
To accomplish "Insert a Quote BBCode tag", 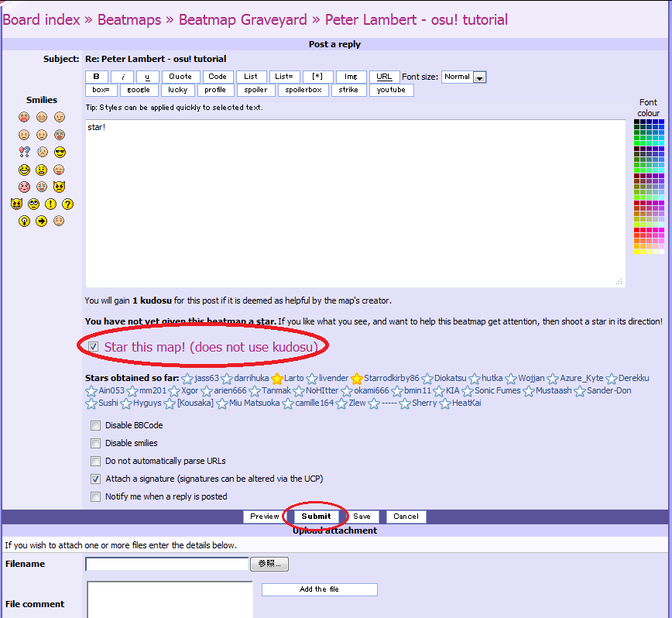I will [181, 77].
